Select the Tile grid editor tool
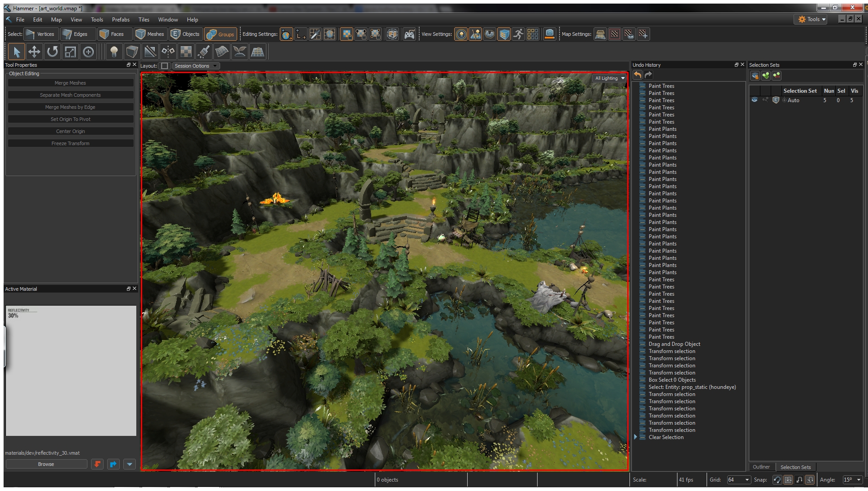The height and width of the screenshot is (491, 868). (x=257, y=52)
